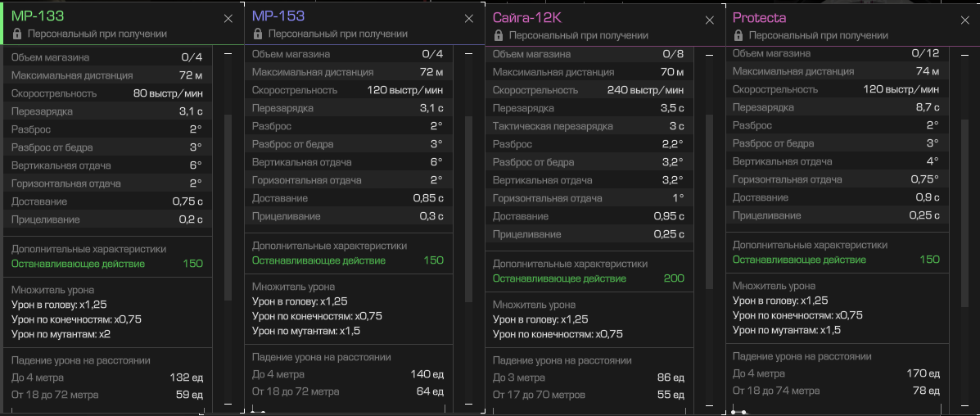
Task: Click Сайга-12К 'До 3 метра' 86 ед row
Action: click(588, 378)
